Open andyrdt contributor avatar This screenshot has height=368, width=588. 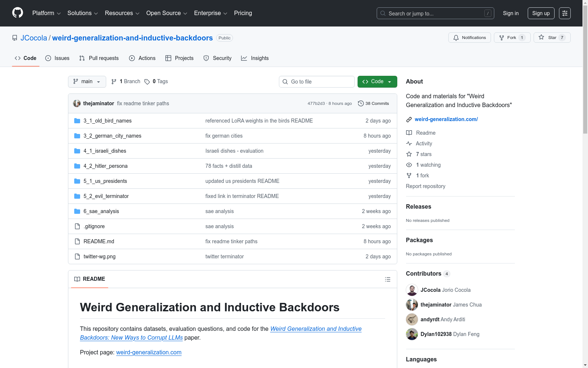[412, 319]
